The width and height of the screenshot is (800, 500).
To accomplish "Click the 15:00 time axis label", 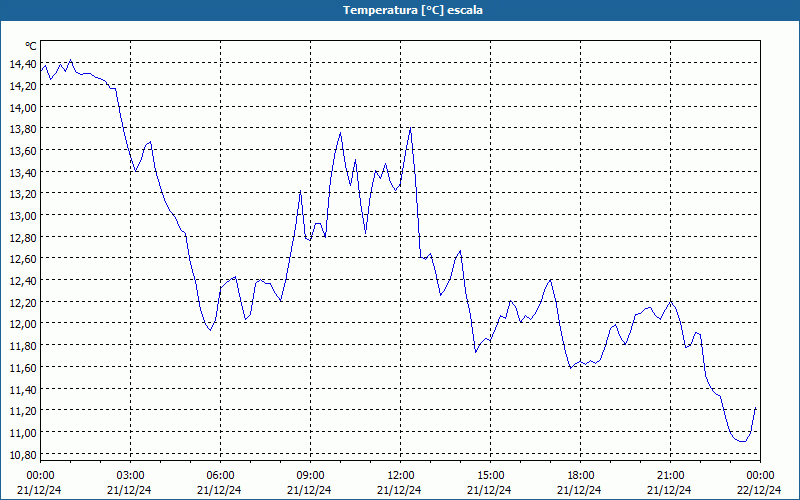I will [x=490, y=476].
